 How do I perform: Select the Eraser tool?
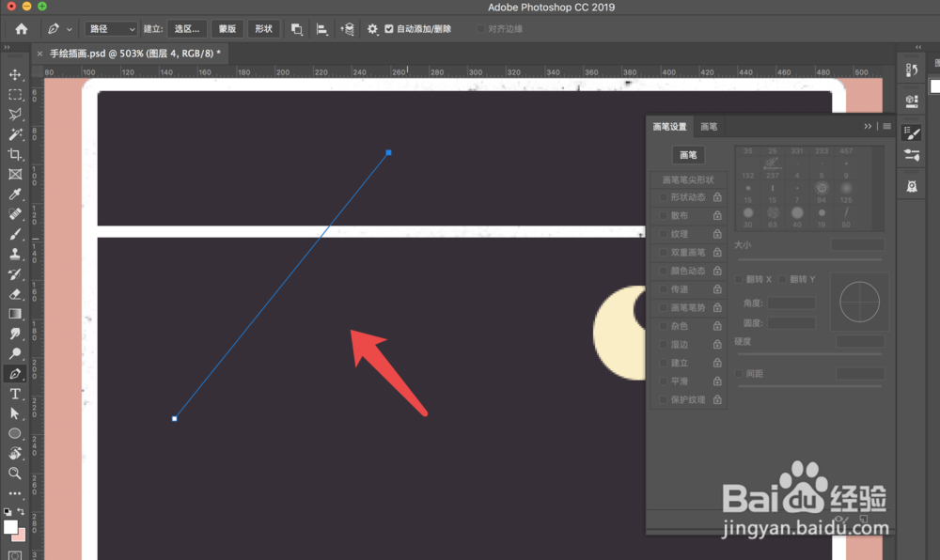15,294
